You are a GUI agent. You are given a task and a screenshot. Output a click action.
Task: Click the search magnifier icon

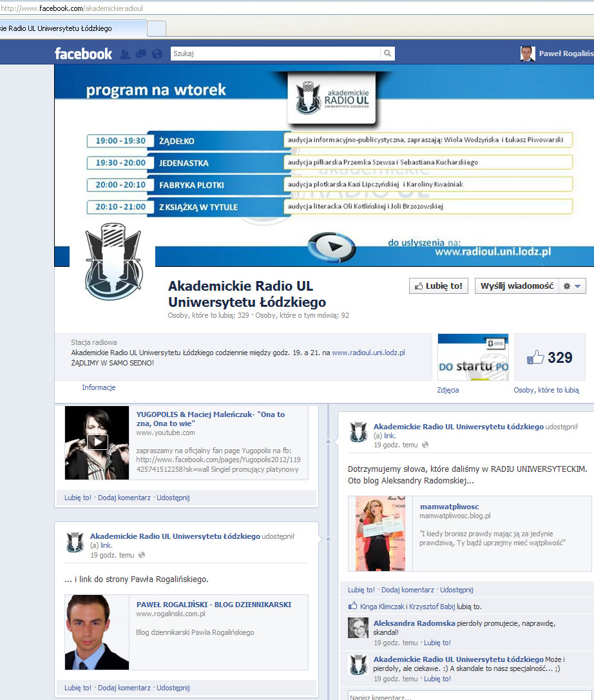pyautogui.click(x=387, y=53)
